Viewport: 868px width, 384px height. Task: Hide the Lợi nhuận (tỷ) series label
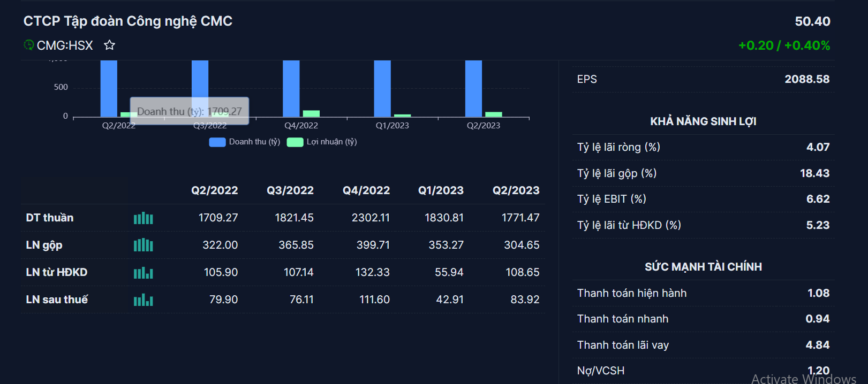point(331,142)
